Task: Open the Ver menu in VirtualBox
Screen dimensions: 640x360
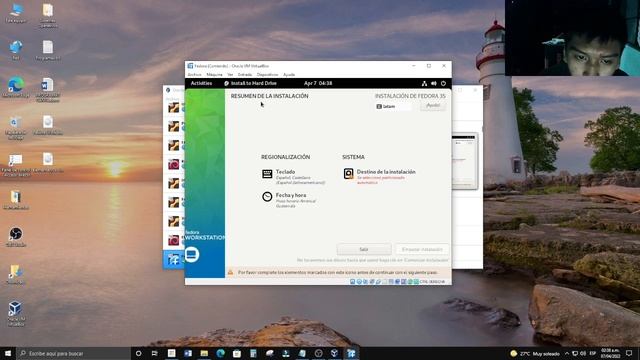Action: pyautogui.click(x=230, y=75)
